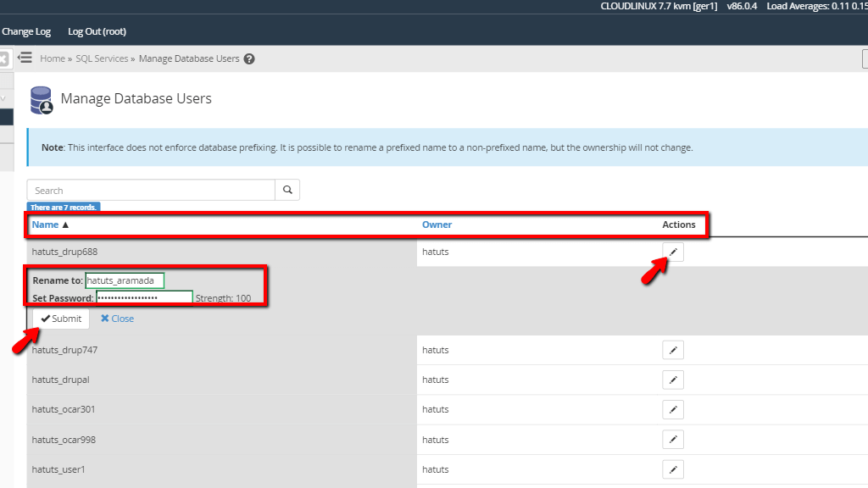This screenshot has width=868, height=488.
Task: Click the CLOUDLINUX 7.7 kvm server text
Action: (x=659, y=6)
